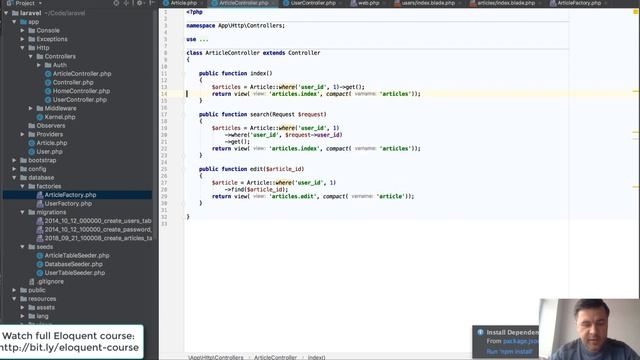Open ArticleTableSeeder.php file
This screenshot has width=640, height=360.
click(x=77, y=256)
